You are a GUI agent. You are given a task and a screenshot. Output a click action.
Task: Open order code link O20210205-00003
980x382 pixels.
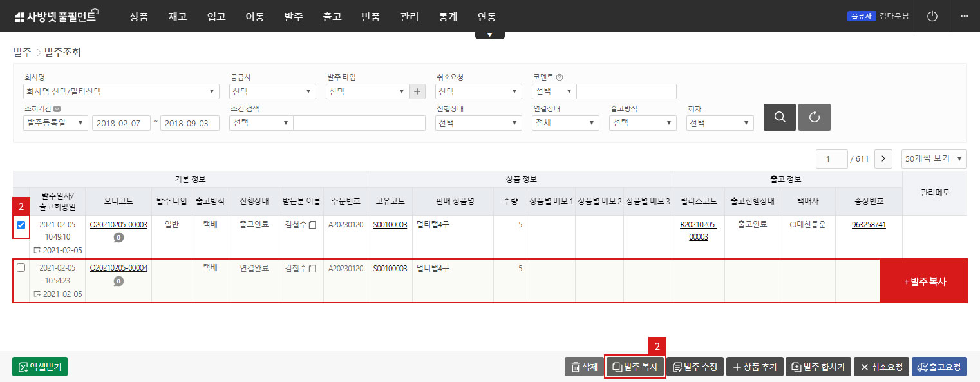(x=118, y=225)
